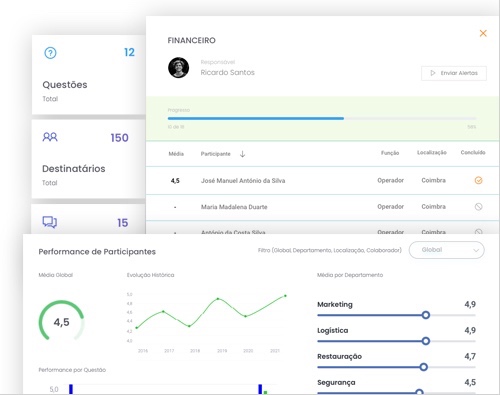Click the Marketing department slider handle
Image resolution: width=500 pixels, height=395 pixels.
pos(425,315)
